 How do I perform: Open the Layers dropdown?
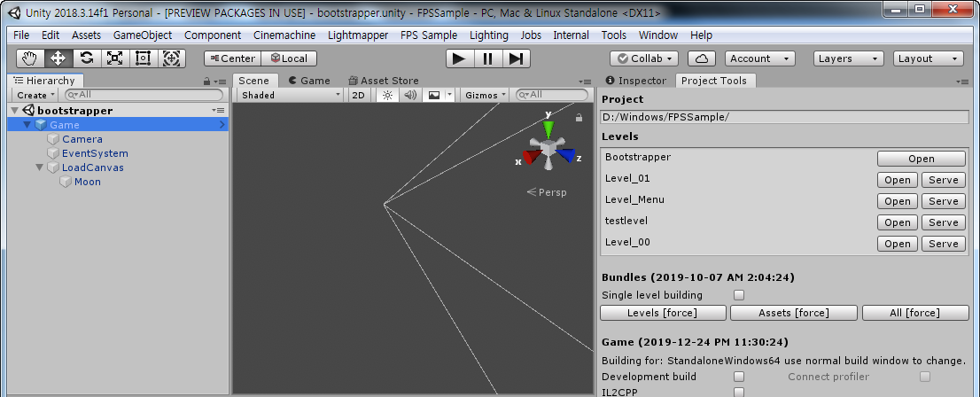(849, 58)
